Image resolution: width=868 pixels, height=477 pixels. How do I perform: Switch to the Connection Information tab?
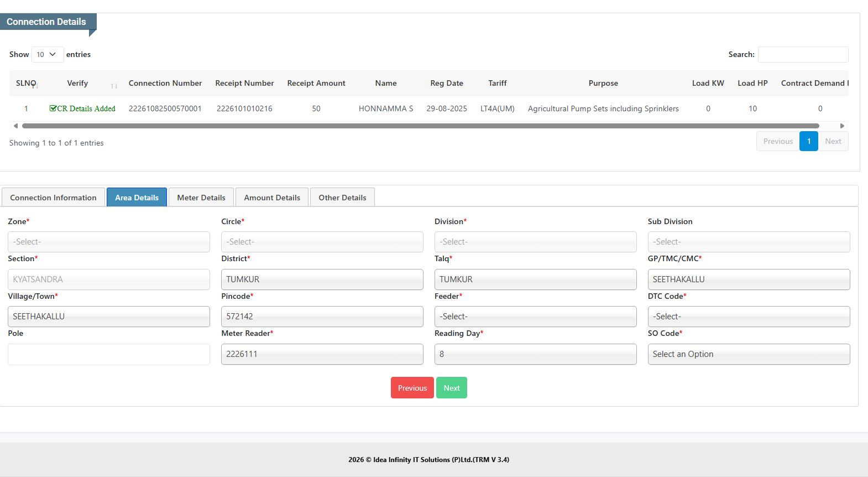(53, 198)
